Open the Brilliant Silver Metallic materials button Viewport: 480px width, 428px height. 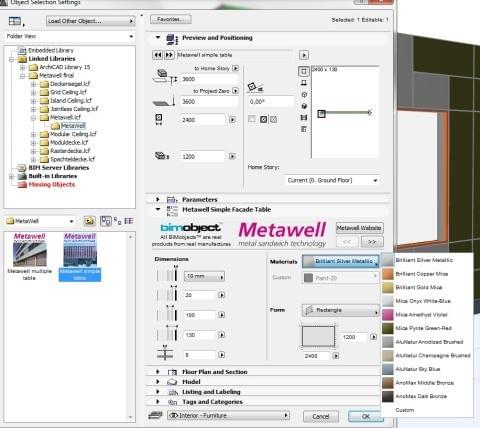tap(341, 261)
